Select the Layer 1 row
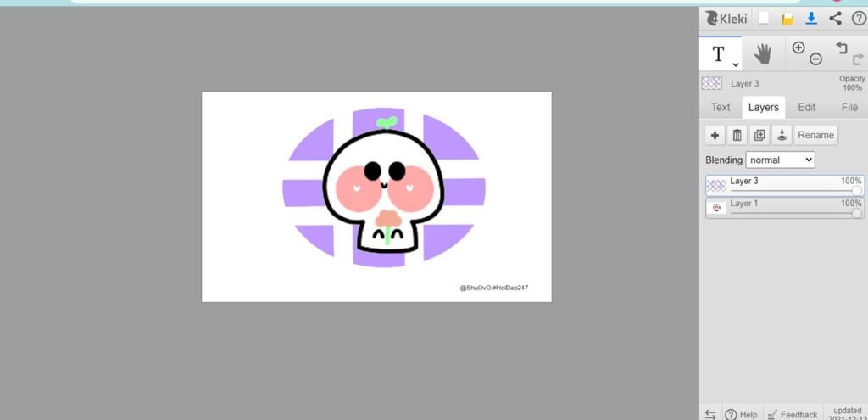 pyautogui.click(x=785, y=208)
